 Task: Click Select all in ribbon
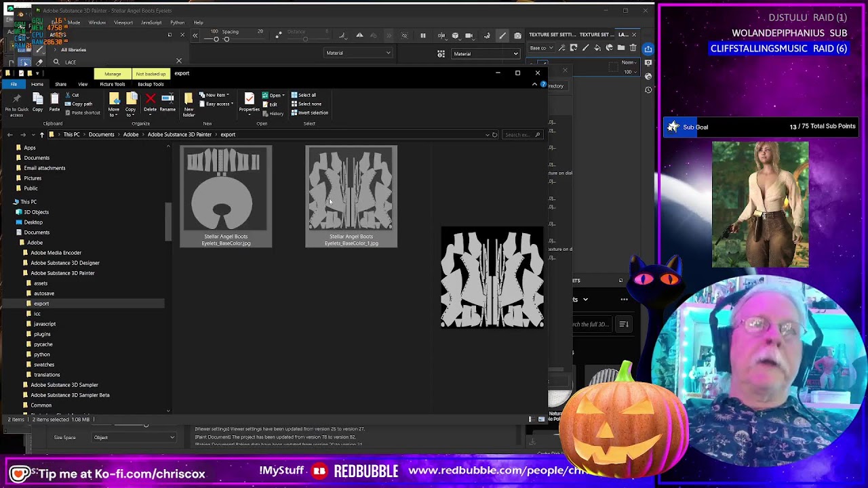pos(304,95)
